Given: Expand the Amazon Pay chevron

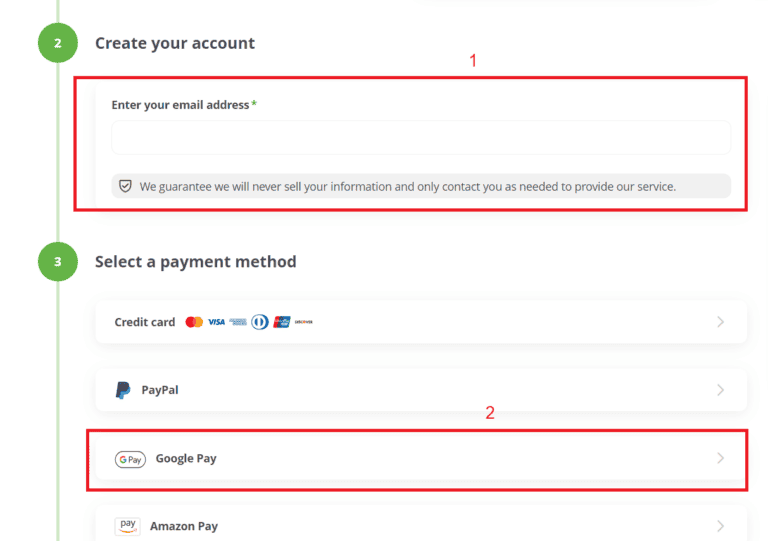Looking at the screenshot, I should coord(720,526).
